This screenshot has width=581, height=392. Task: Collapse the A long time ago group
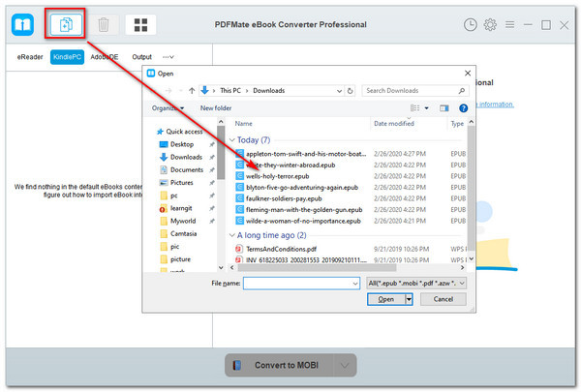(232, 235)
